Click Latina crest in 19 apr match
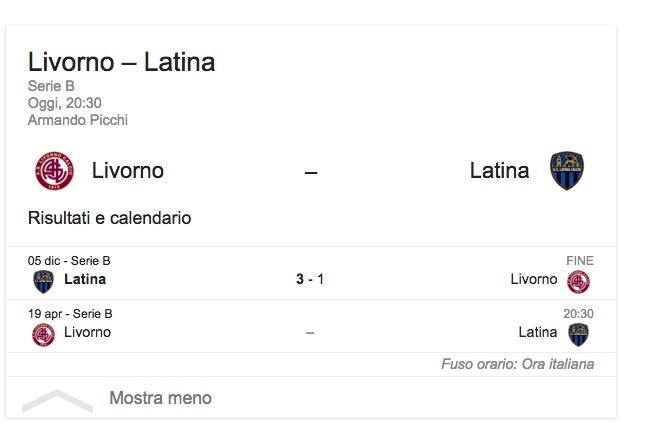 point(578,334)
